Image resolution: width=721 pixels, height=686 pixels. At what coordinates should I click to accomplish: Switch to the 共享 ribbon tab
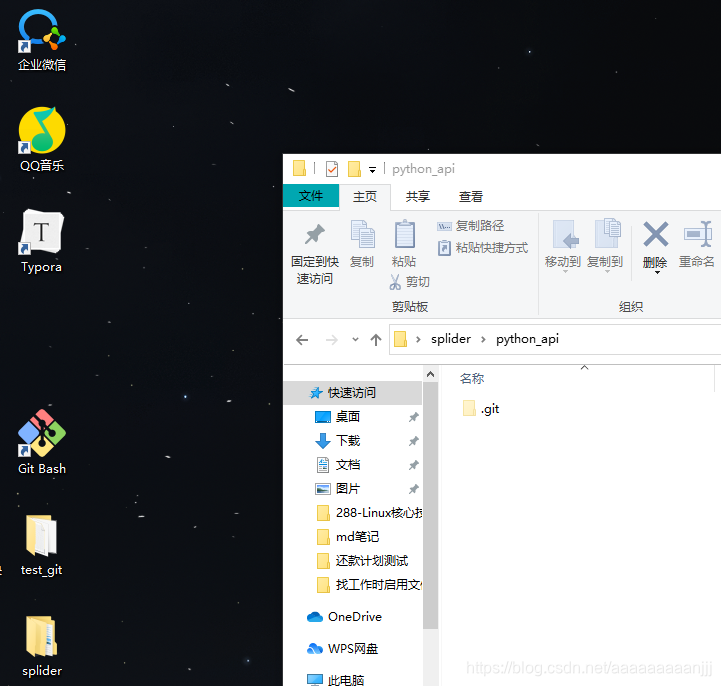click(418, 197)
